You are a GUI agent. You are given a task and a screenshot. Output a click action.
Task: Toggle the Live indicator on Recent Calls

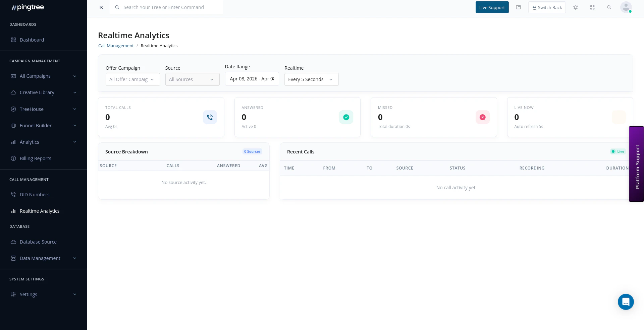618,151
